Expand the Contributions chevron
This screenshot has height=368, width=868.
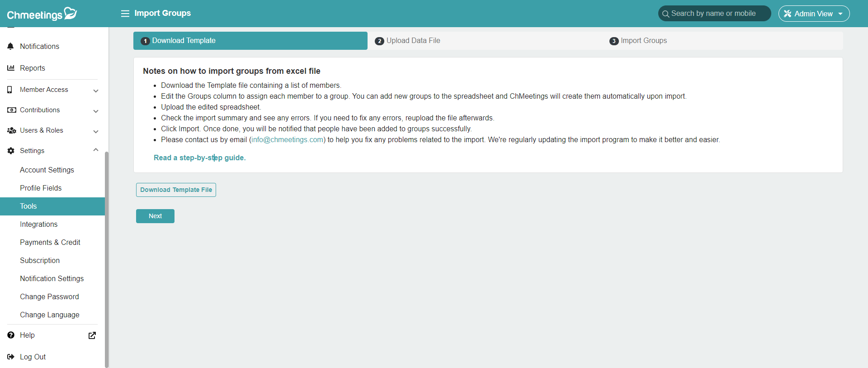[x=96, y=111]
